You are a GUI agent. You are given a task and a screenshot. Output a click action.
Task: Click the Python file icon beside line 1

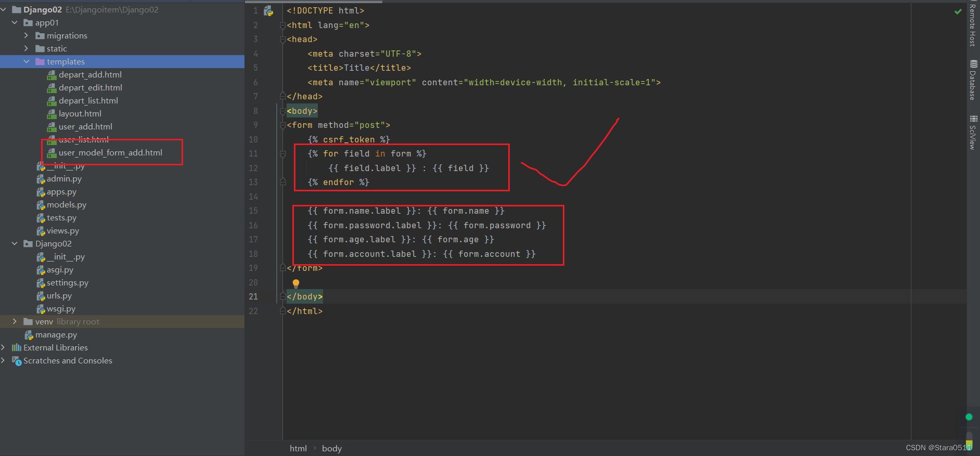coord(268,11)
